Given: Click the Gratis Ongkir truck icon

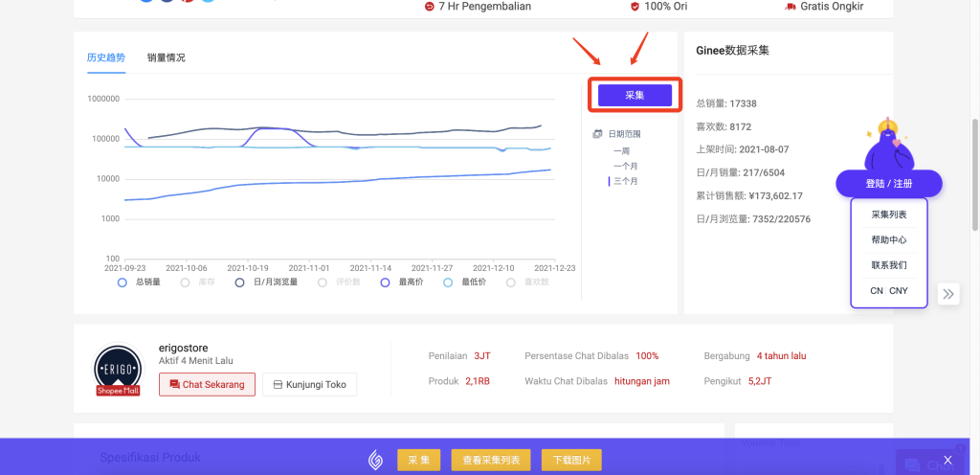Looking at the screenshot, I should (x=790, y=7).
